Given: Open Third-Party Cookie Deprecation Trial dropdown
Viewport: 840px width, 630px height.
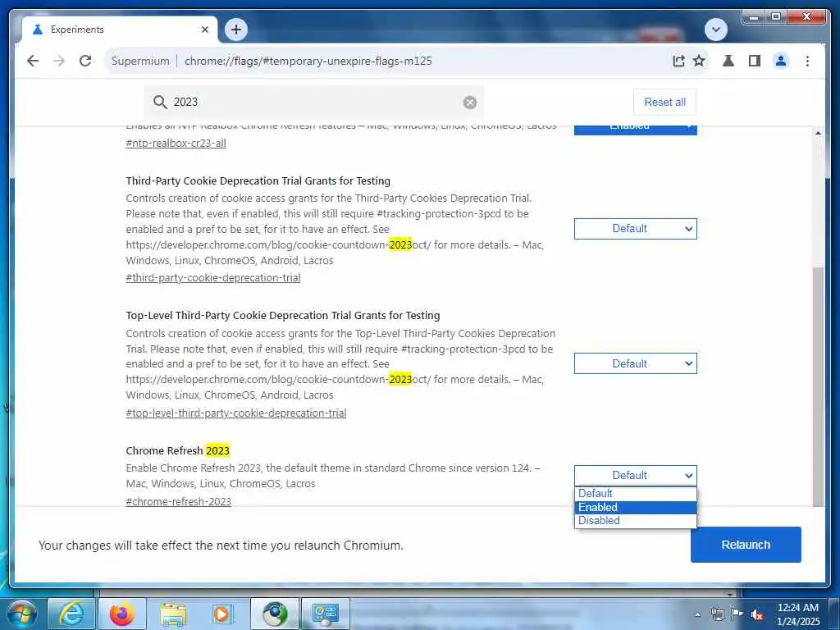Looking at the screenshot, I should pos(636,229).
